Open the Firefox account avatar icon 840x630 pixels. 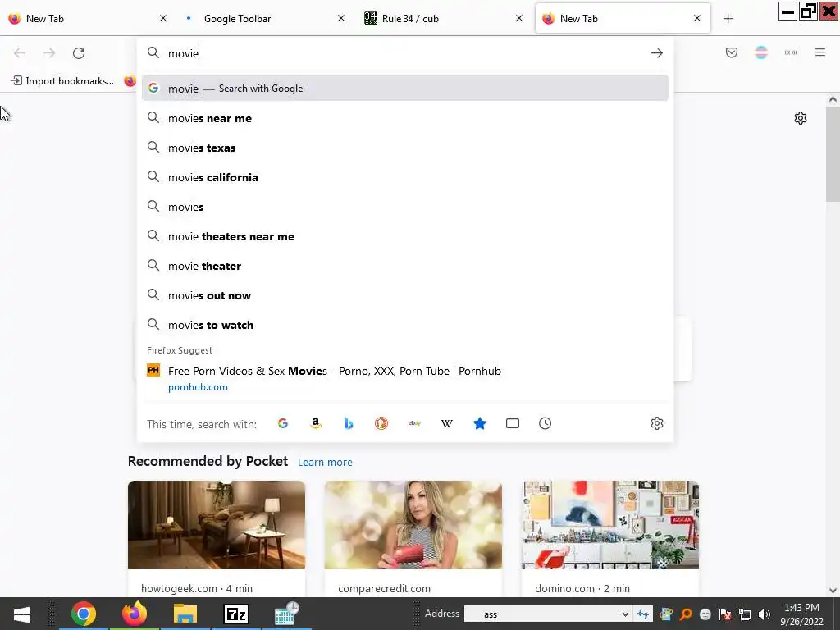coord(761,52)
